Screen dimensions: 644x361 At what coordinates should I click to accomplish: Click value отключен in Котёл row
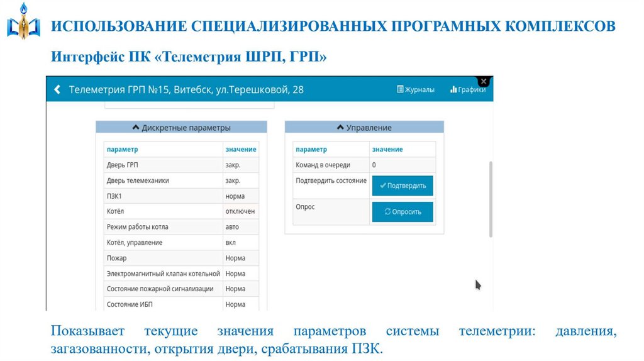coord(240,211)
